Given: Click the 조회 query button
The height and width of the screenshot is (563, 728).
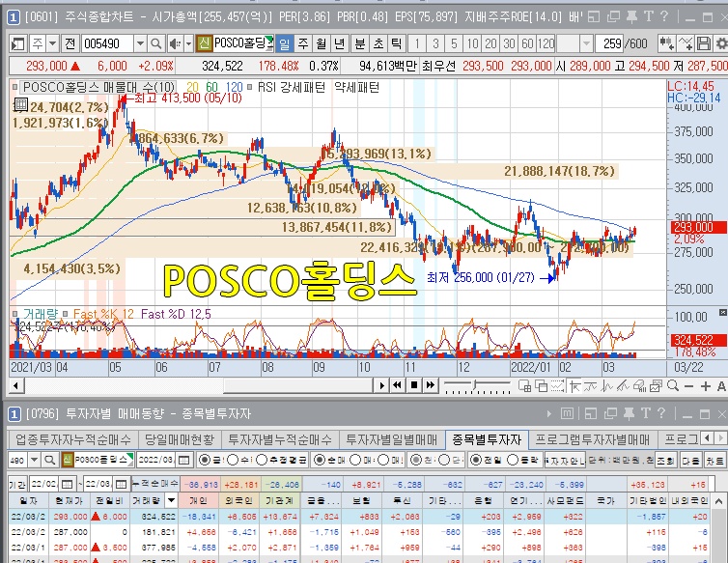Looking at the screenshot, I should (665, 461).
